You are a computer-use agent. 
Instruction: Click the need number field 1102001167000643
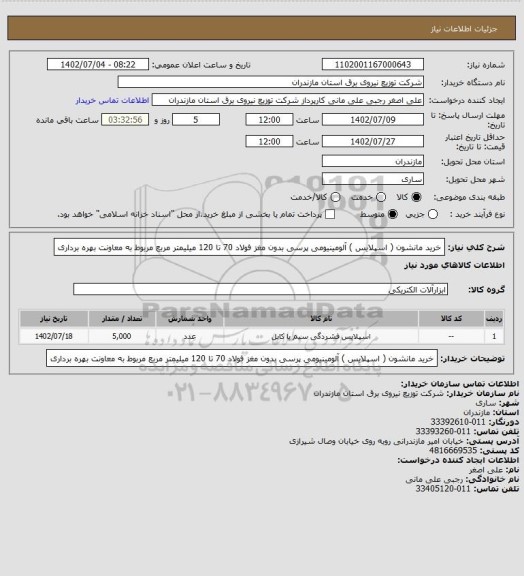click(373, 64)
